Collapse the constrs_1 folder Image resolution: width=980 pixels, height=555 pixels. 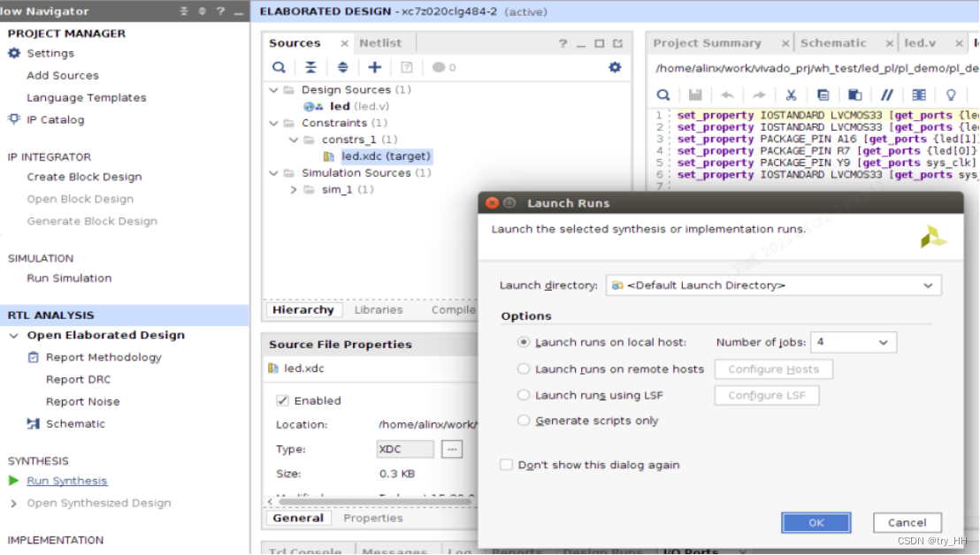tap(294, 140)
